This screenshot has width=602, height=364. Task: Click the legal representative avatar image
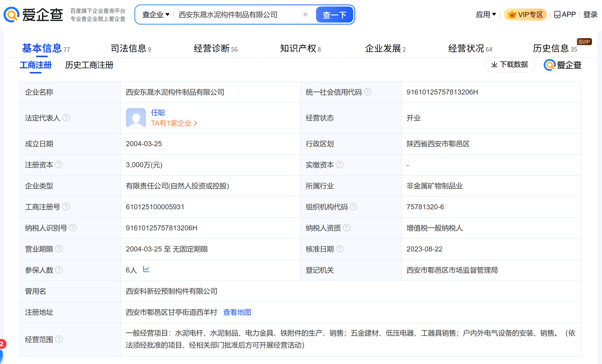pos(136,118)
